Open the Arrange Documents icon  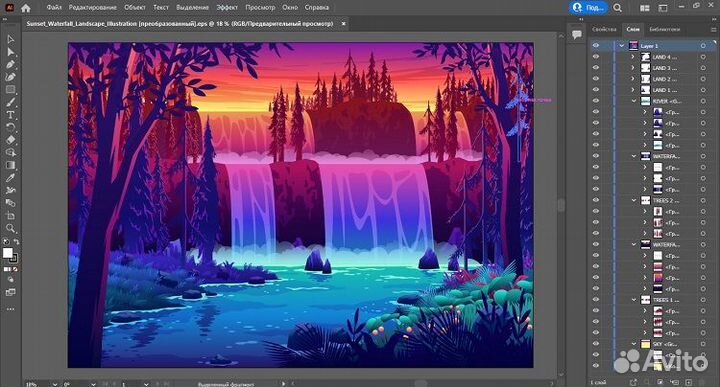[645, 8]
